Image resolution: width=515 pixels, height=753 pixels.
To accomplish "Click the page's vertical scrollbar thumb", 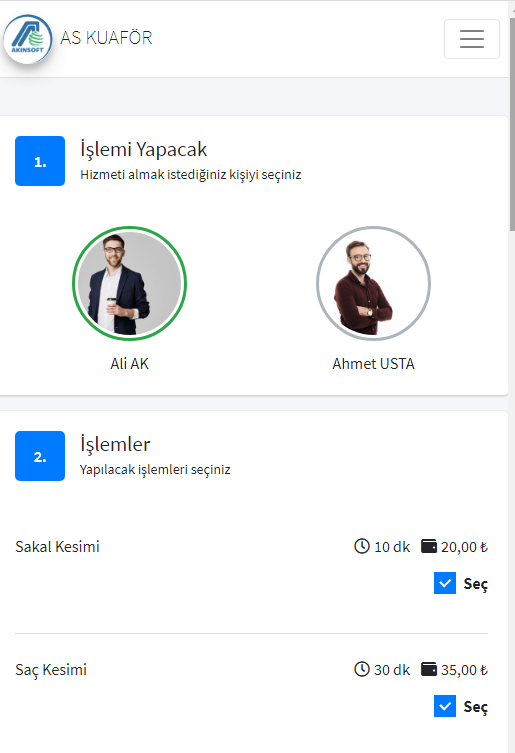I will 512,125.
